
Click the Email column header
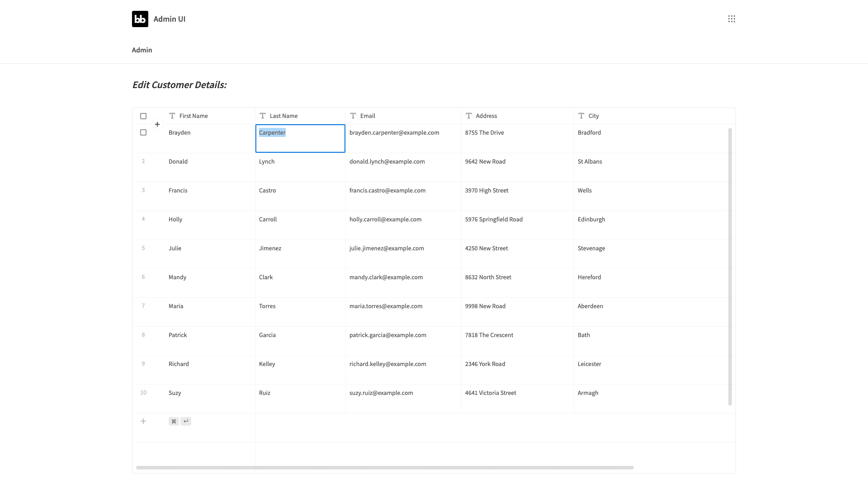coord(404,116)
